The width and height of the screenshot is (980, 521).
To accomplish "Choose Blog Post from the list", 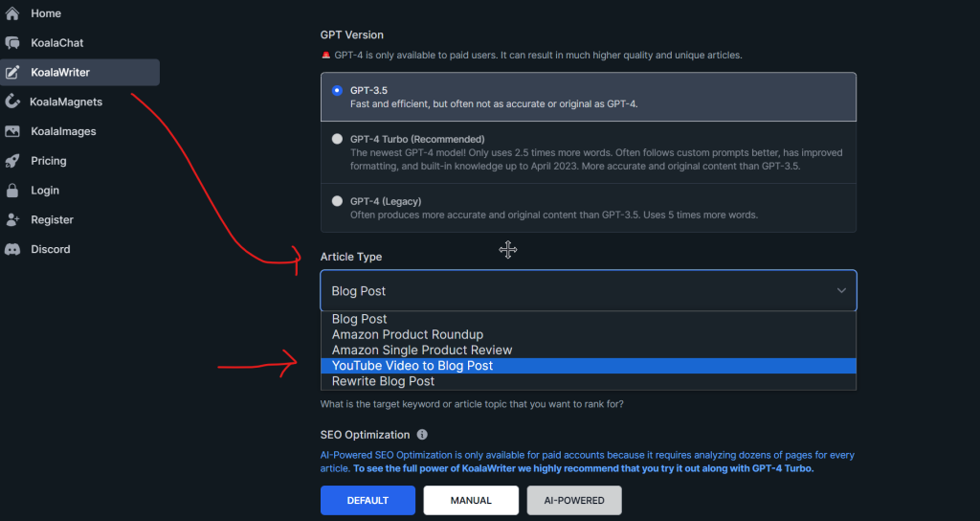I will (589, 319).
